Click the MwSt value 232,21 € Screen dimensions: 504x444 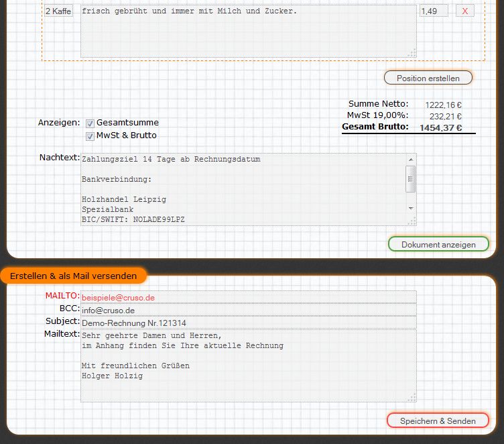(x=446, y=116)
